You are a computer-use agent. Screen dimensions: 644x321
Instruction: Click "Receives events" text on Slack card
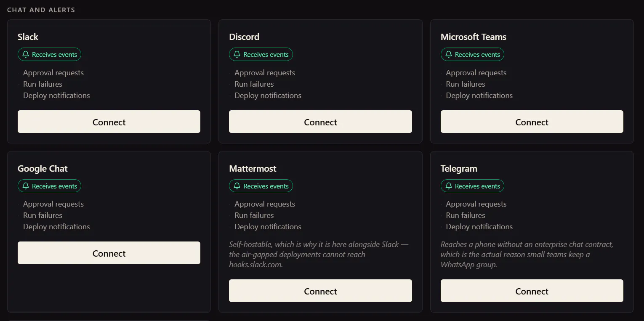pos(55,54)
